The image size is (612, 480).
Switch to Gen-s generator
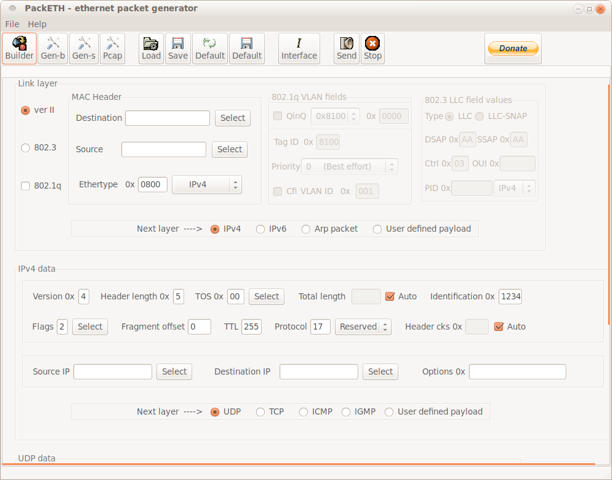[x=84, y=48]
